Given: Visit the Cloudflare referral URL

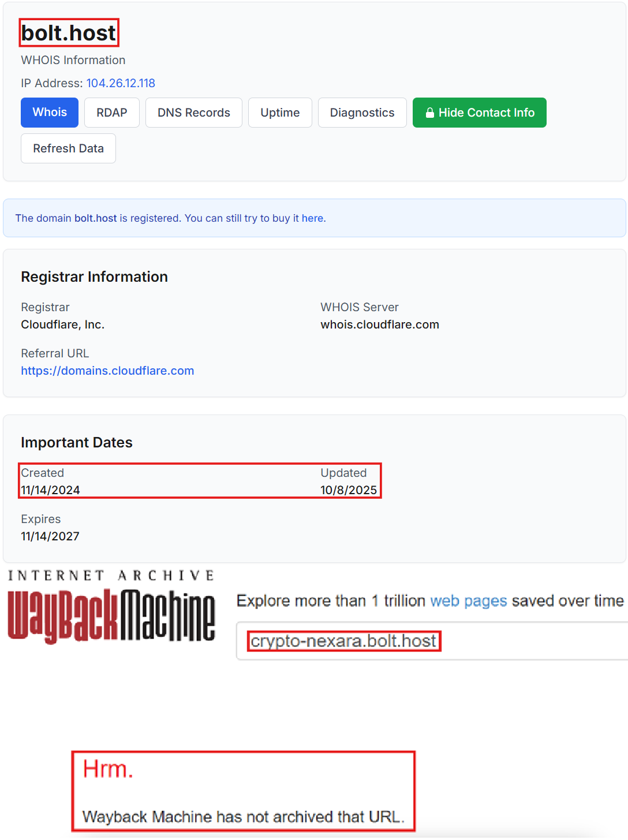Looking at the screenshot, I should pos(107,371).
